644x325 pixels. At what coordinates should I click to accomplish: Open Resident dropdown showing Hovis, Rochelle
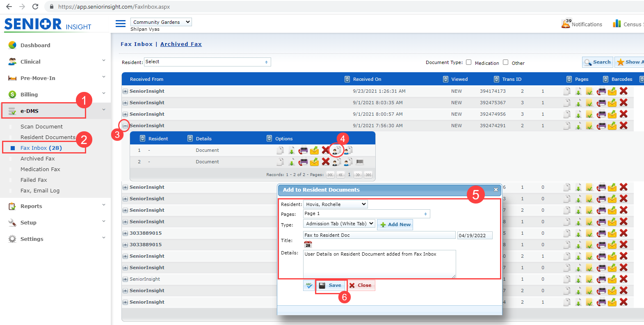[x=336, y=204]
